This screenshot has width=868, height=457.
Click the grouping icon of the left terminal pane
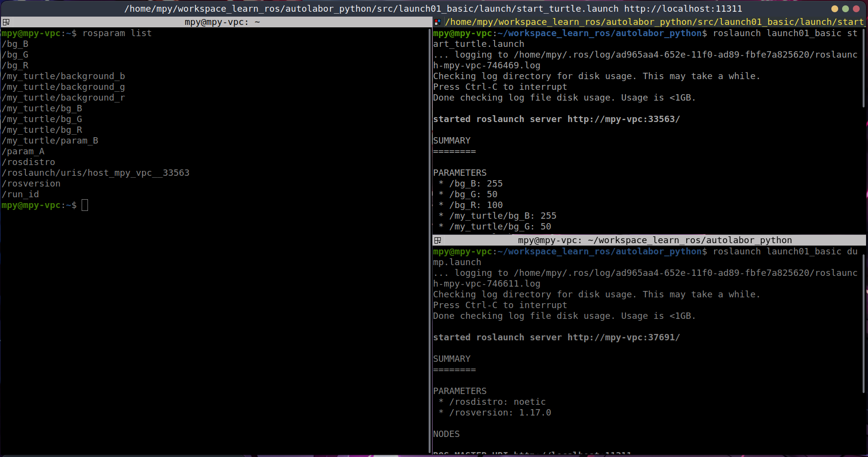(x=6, y=22)
